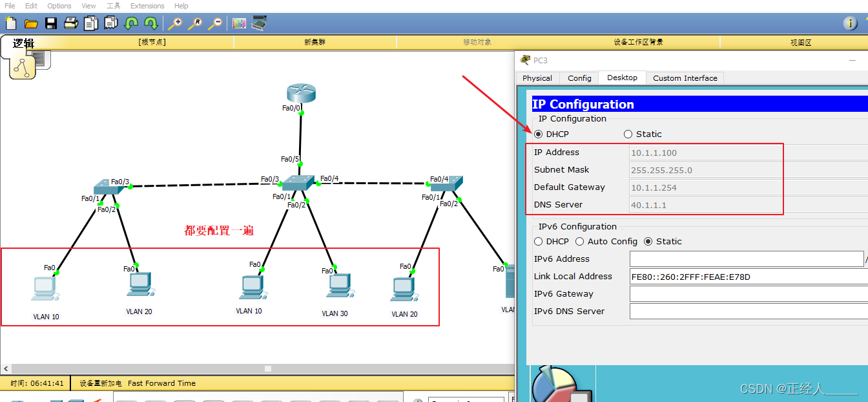This screenshot has height=402, width=868.
Task: Print the network topology
Action: pos(70,23)
